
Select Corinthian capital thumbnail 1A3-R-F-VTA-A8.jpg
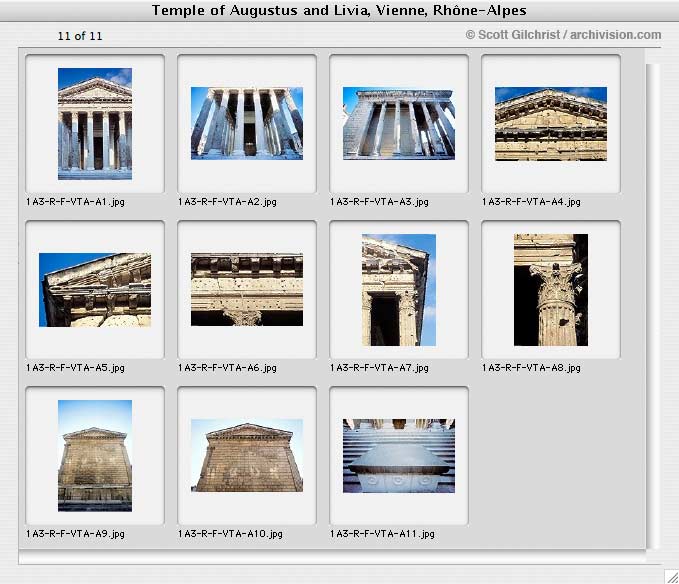(551, 290)
